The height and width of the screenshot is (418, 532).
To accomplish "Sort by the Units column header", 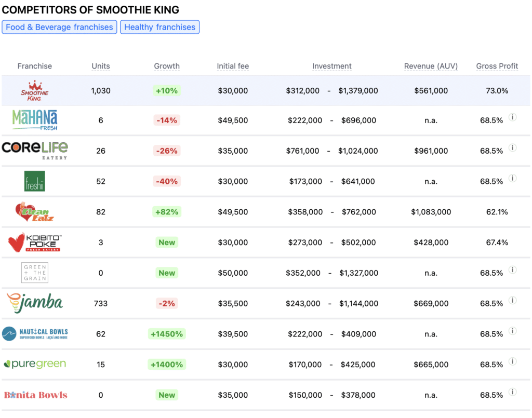I will tap(101, 66).
